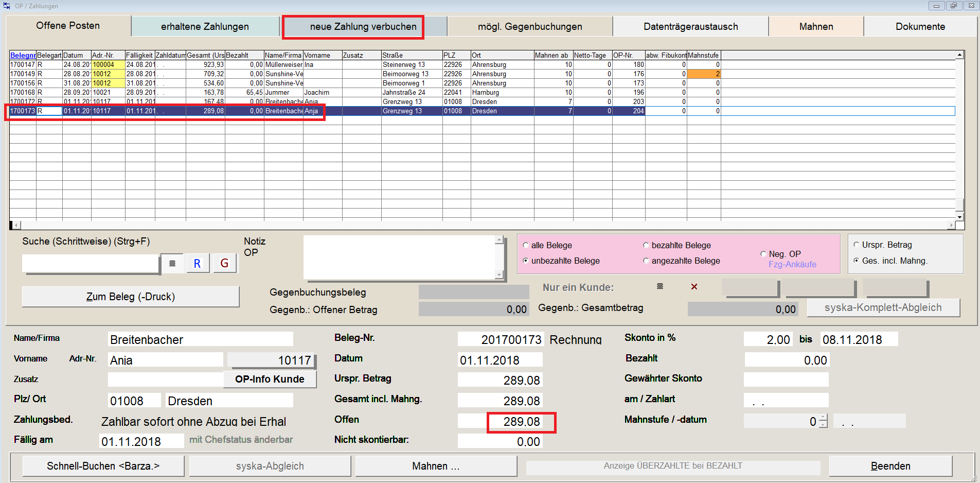Click the Skonto in % field 2,00
This screenshot has width=980, height=483.
[768, 339]
